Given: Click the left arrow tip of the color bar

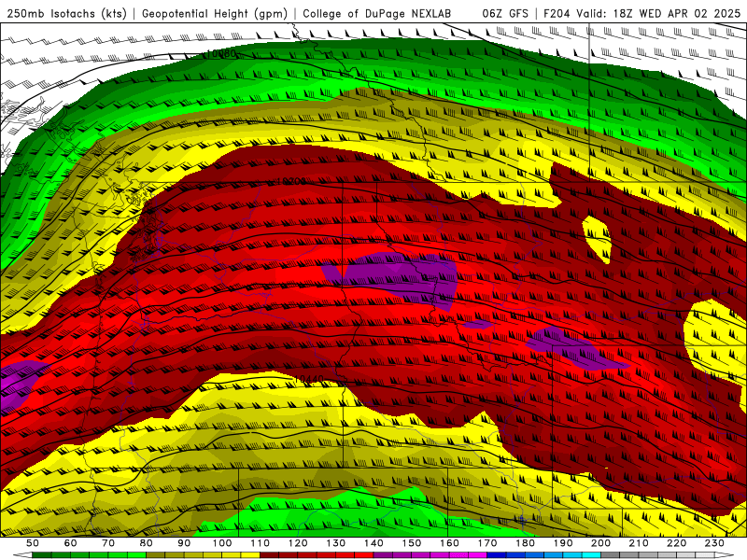Looking at the screenshot, I should (21, 555).
